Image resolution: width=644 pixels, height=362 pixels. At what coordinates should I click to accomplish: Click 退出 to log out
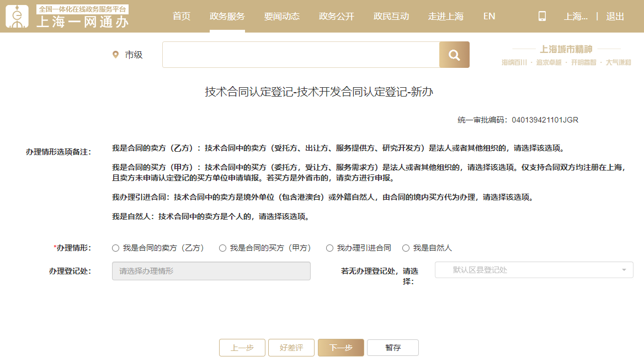click(615, 16)
